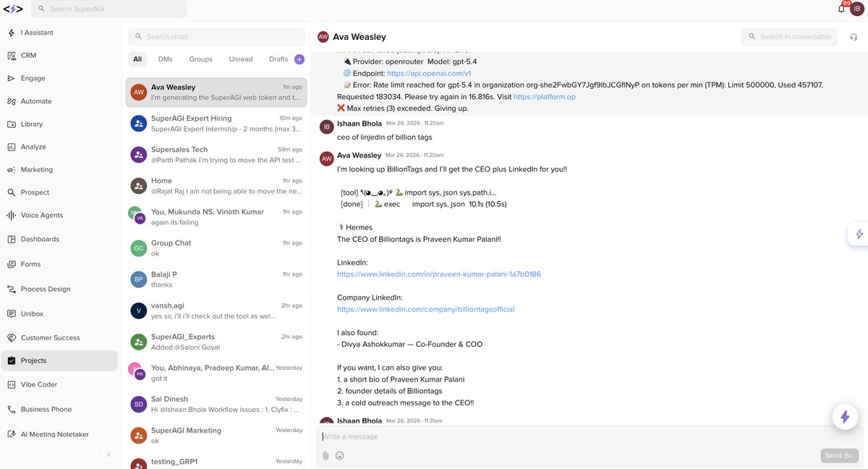The image size is (868, 469).
Task: Select the All chats tab
Action: 137,59
